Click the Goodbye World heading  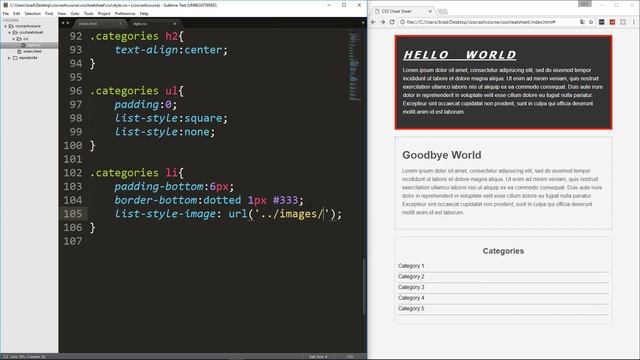[x=442, y=155]
